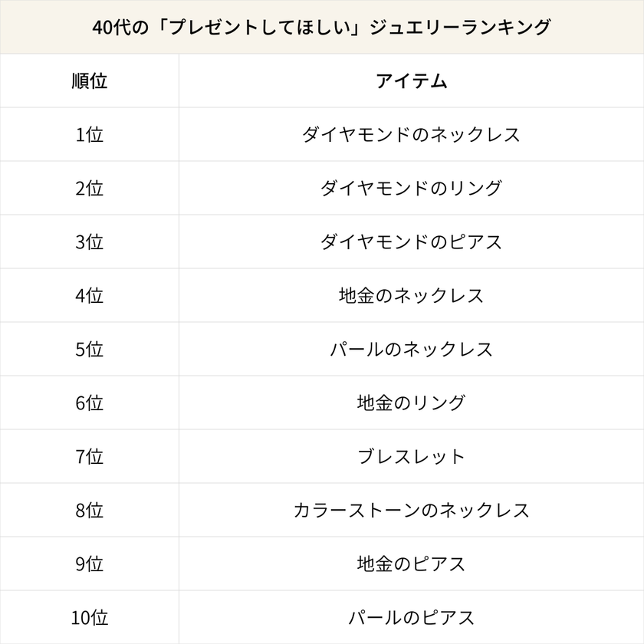Select the 3位 rank cell
The height and width of the screenshot is (644, 644).
tap(89, 242)
